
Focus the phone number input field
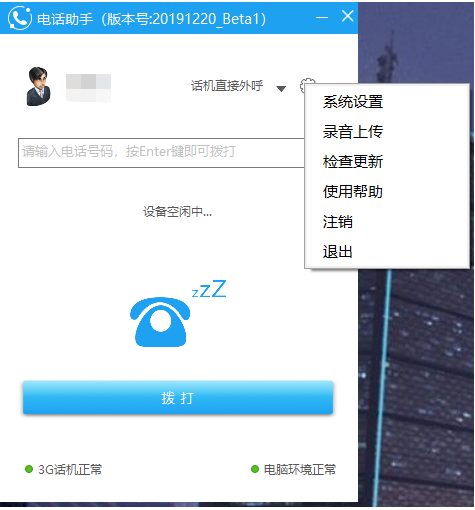(x=161, y=153)
